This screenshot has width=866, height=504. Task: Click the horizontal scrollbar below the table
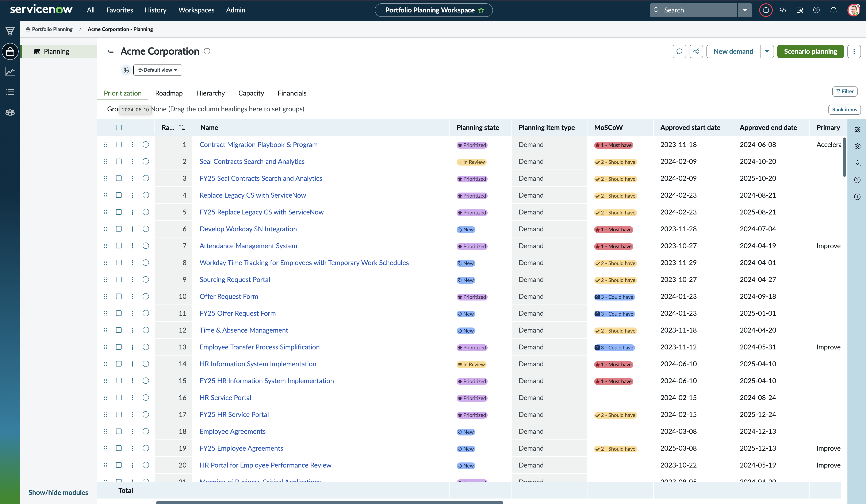(329, 502)
